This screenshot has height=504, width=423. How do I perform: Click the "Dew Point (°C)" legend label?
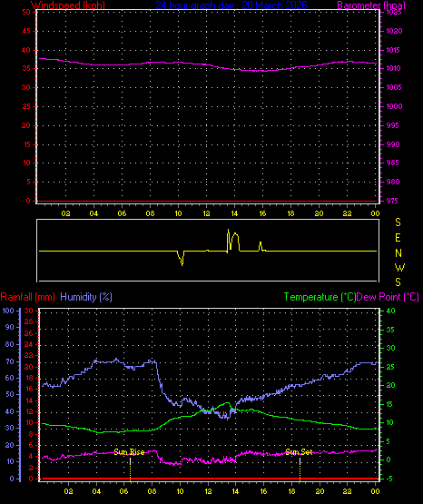[388, 297]
